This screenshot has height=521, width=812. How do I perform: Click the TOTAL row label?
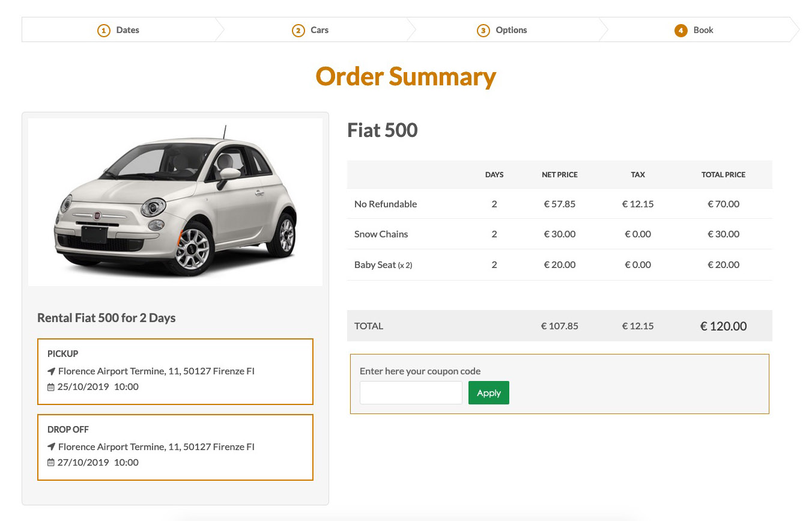369,326
